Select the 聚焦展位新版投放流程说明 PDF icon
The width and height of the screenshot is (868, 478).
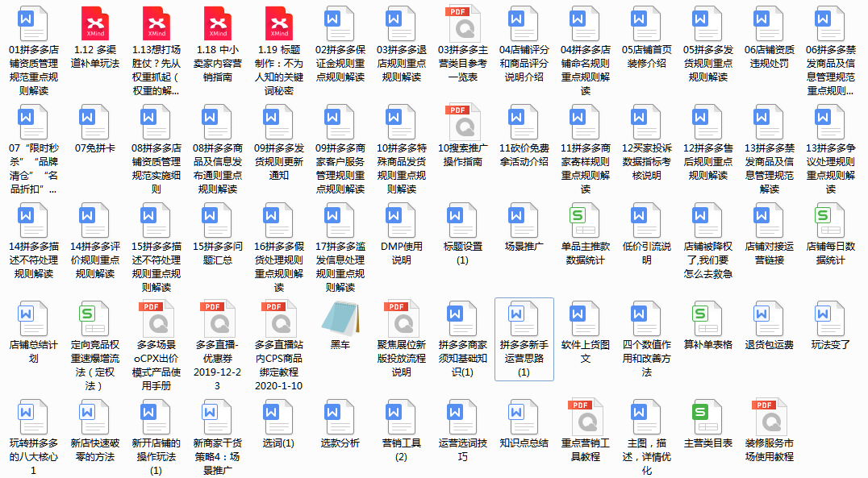point(402,318)
